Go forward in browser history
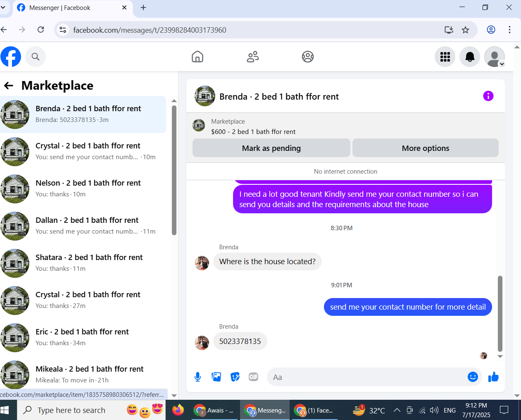 click(22, 30)
